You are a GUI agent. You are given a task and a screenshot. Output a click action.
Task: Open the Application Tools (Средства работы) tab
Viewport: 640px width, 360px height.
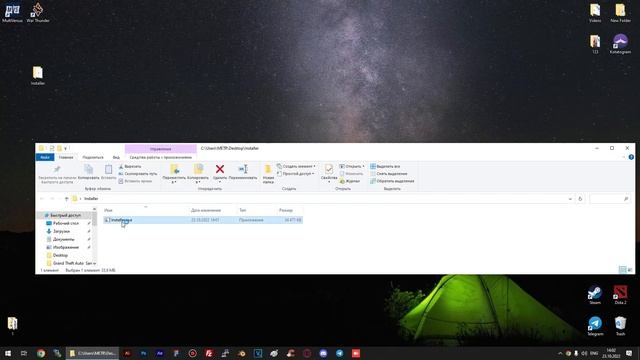pyautogui.click(x=160, y=158)
